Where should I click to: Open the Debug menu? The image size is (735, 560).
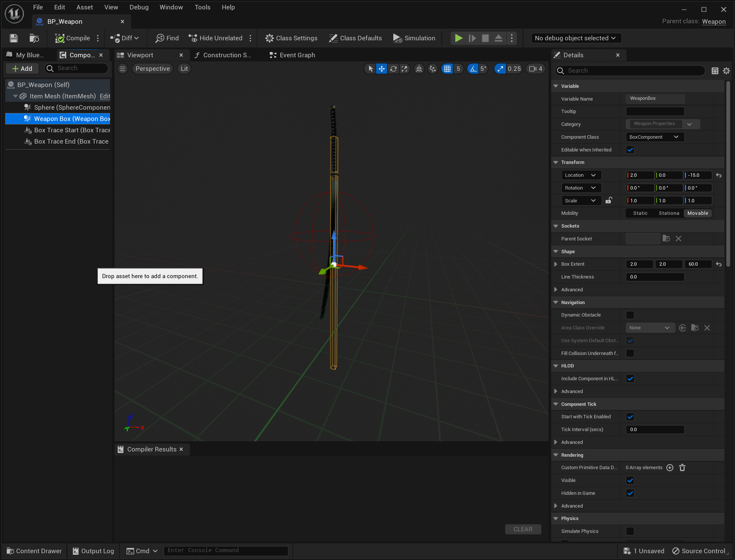(x=139, y=7)
